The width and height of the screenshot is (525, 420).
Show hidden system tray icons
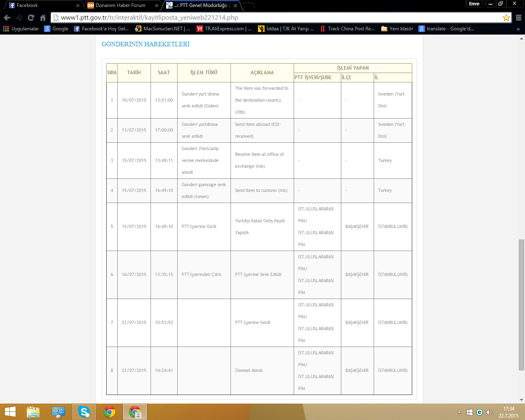click(459, 412)
